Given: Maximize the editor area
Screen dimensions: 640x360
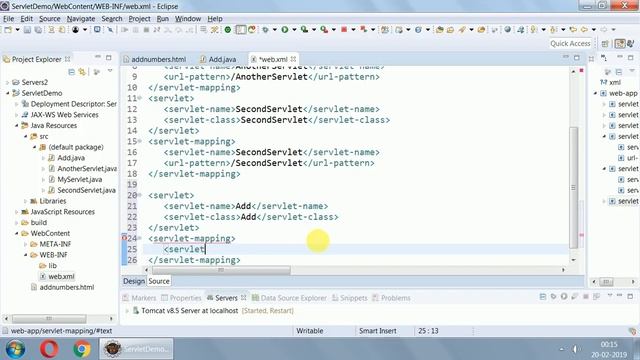Looking at the screenshot, I should [x=577, y=58].
